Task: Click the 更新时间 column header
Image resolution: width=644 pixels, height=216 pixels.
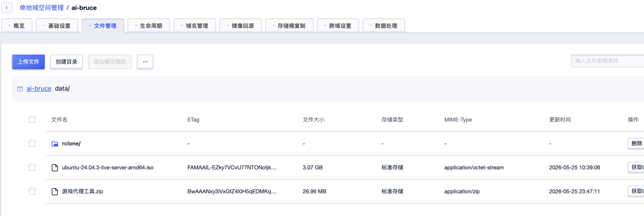Action: [560, 120]
